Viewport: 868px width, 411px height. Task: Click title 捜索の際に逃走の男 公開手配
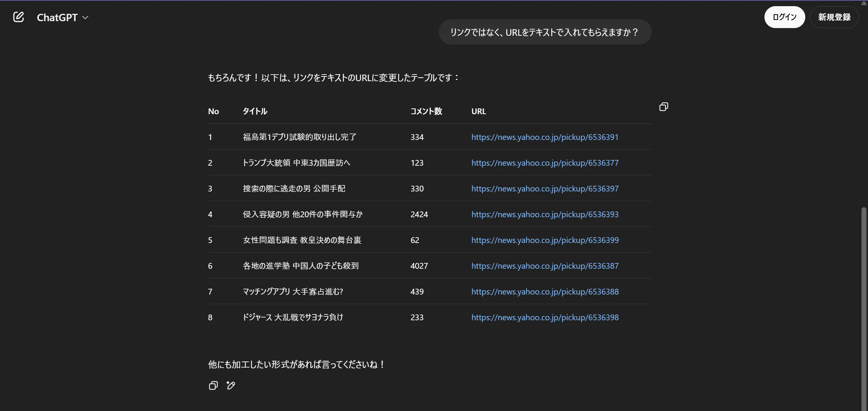[x=294, y=188]
